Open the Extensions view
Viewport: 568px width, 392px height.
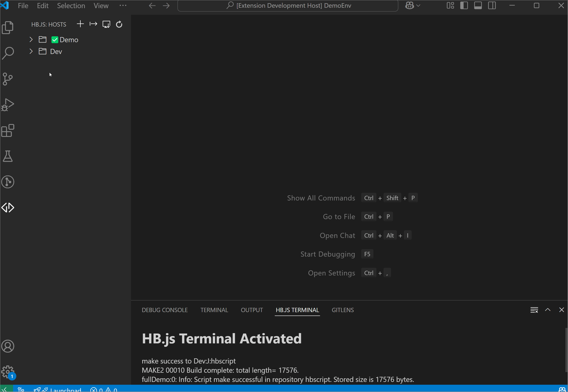click(8, 130)
